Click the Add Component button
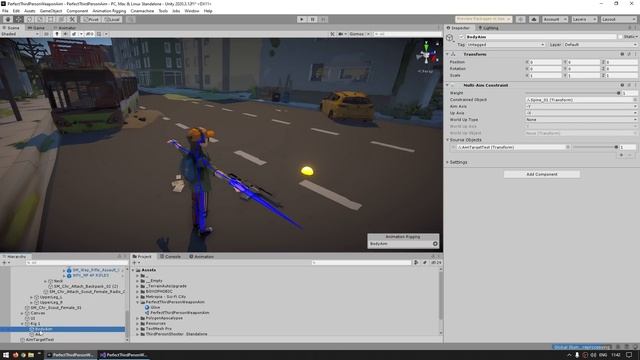Image resolution: width=640 pixels, height=360 pixels. pyautogui.click(x=542, y=174)
